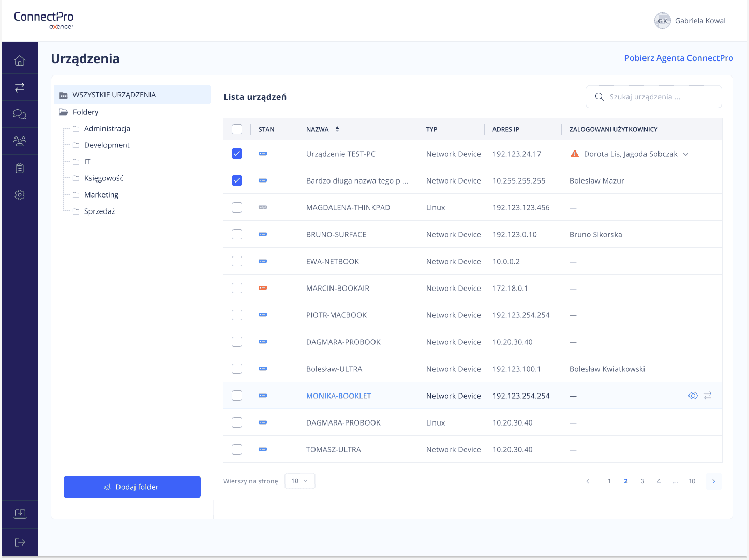
Task: Toggle the select-all header checkbox
Action: tap(237, 129)
